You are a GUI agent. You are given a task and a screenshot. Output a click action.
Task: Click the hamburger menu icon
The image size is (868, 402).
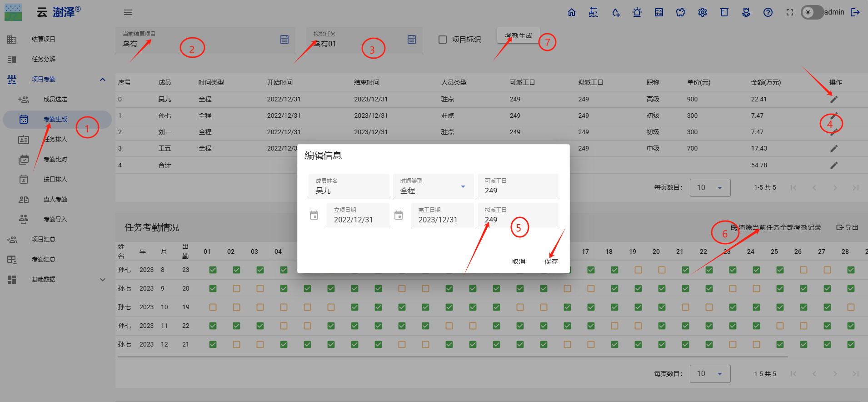coord(128,12)
